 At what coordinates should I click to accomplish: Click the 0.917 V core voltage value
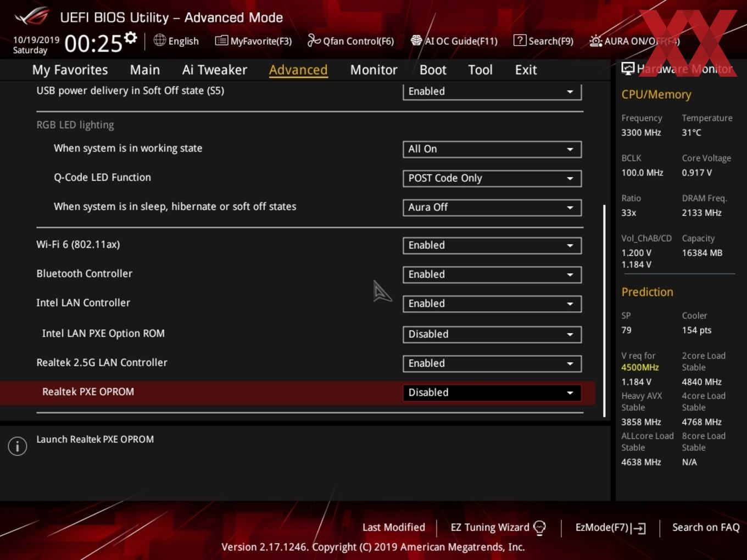(x=696, y=172)
